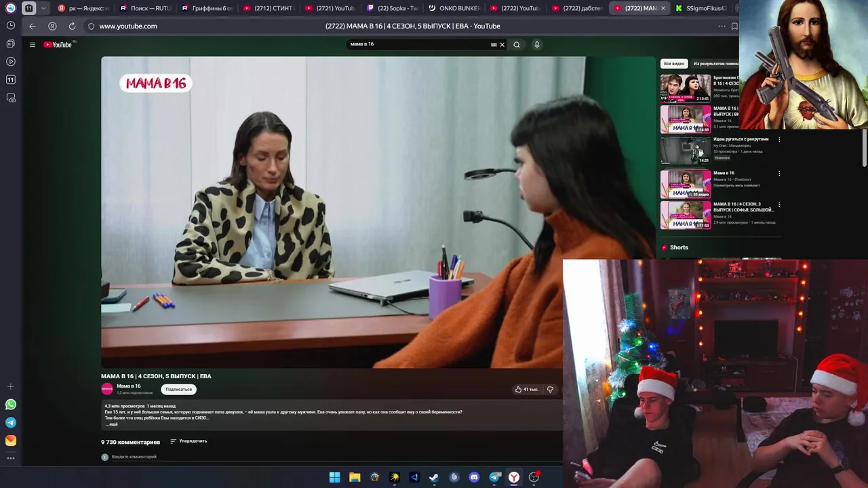Select the Все видео filter chip
This screenshot has width=868, height=488.
674,64
